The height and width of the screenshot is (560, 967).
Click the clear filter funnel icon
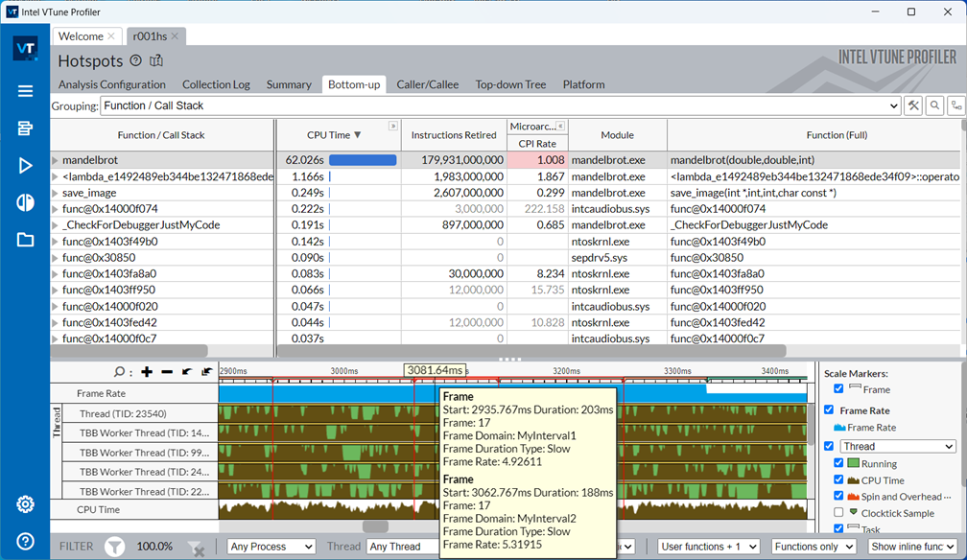click(x=196, y=547)
